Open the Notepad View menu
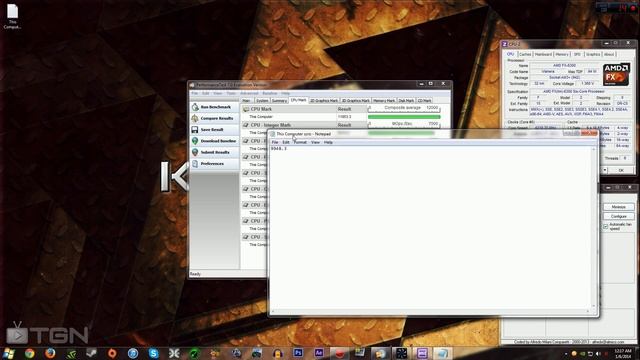 [315, 142]
